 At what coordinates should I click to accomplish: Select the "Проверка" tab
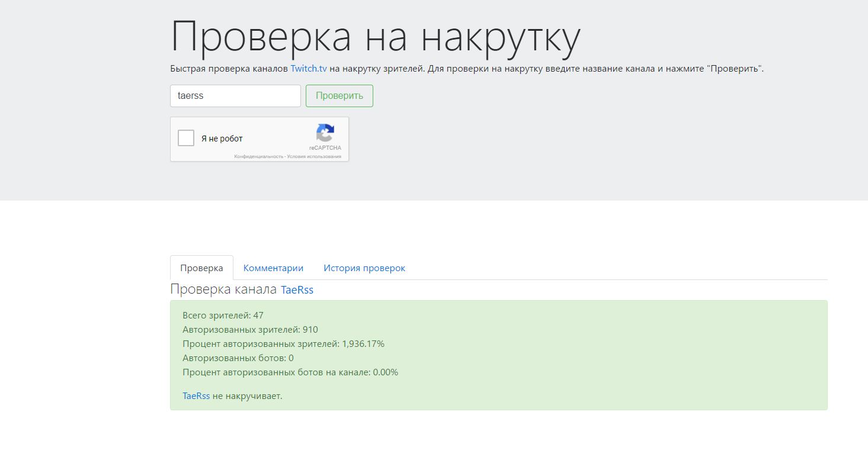click(201, 268)
